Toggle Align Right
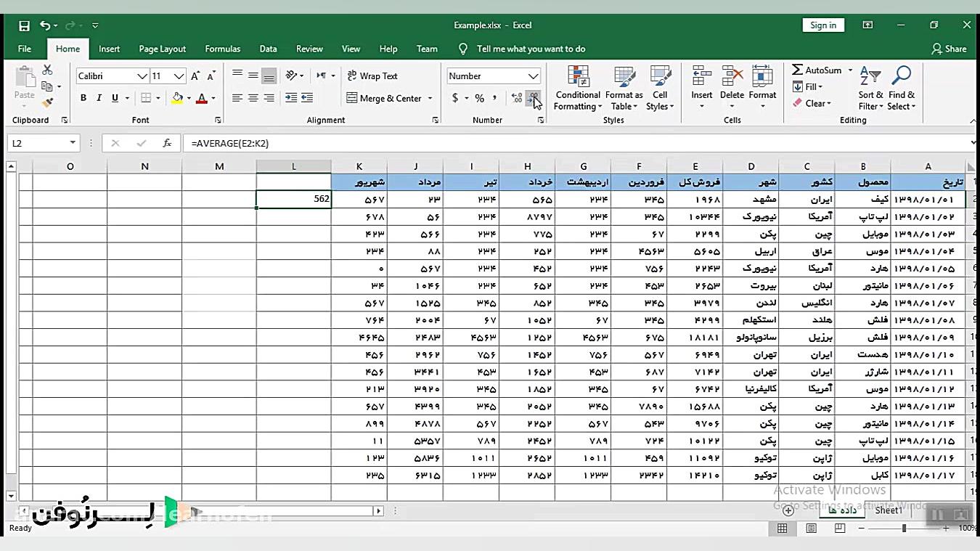The image size is (980, 551). coord(269,98)
